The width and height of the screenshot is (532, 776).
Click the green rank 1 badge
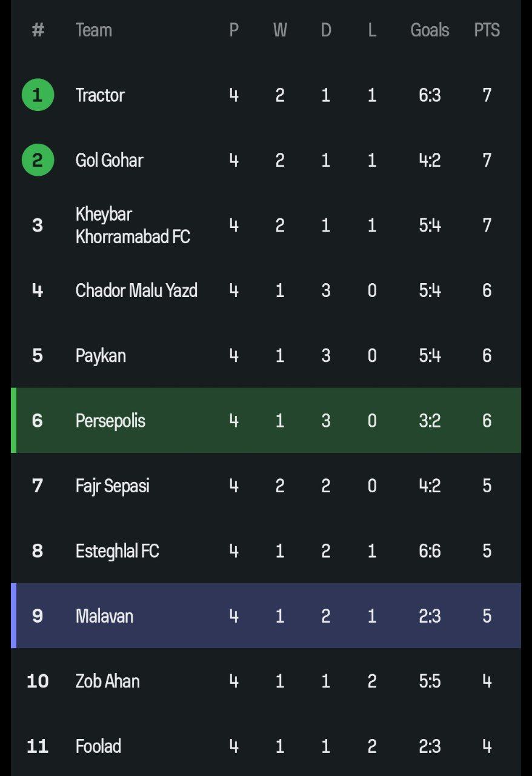[38, 95]
